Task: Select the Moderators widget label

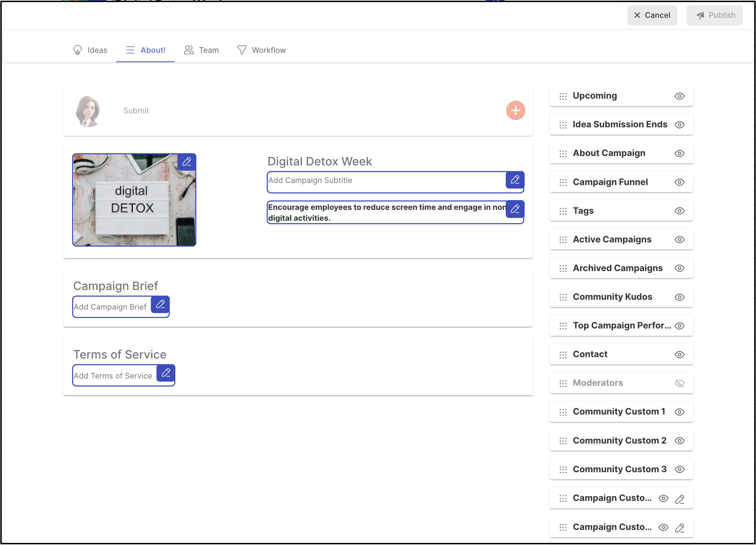Action: 598,383
